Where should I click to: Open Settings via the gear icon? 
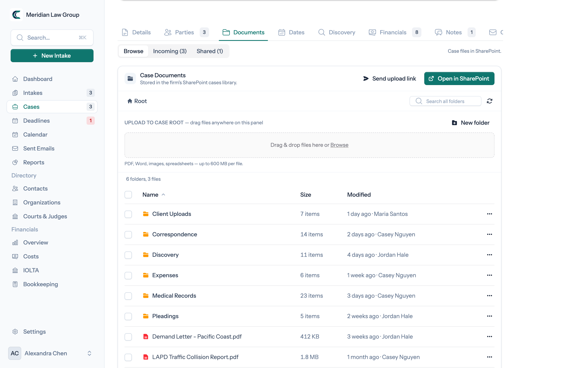(15, 331)
